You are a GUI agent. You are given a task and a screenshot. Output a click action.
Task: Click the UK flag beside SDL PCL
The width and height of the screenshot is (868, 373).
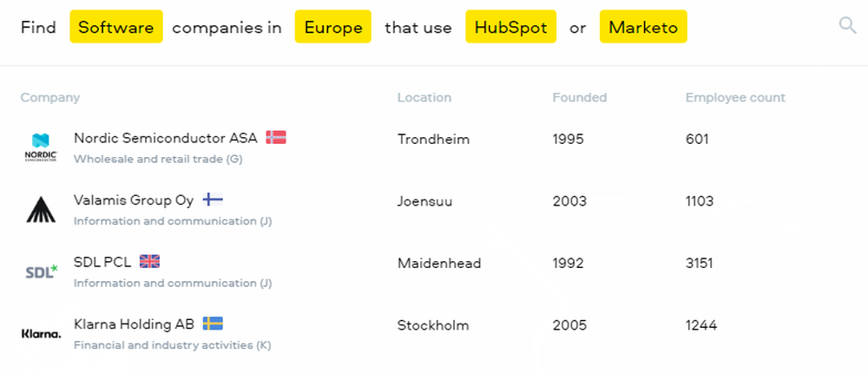(150, 261)
